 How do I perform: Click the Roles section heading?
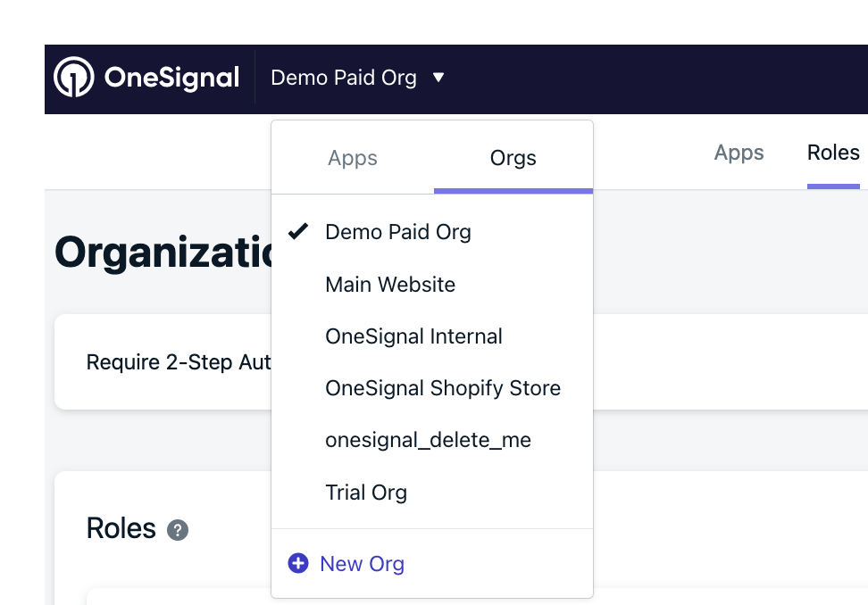click(121, 528)
